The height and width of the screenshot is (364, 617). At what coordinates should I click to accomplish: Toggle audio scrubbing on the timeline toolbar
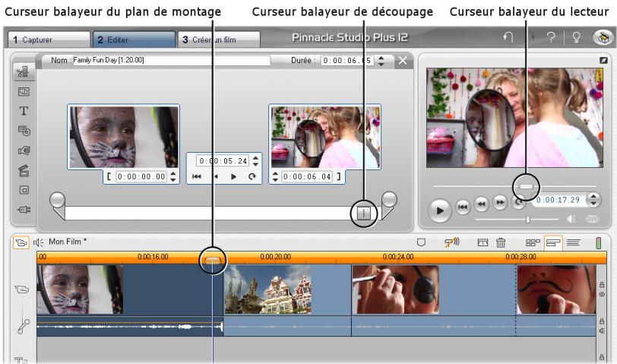click(451, 242)
